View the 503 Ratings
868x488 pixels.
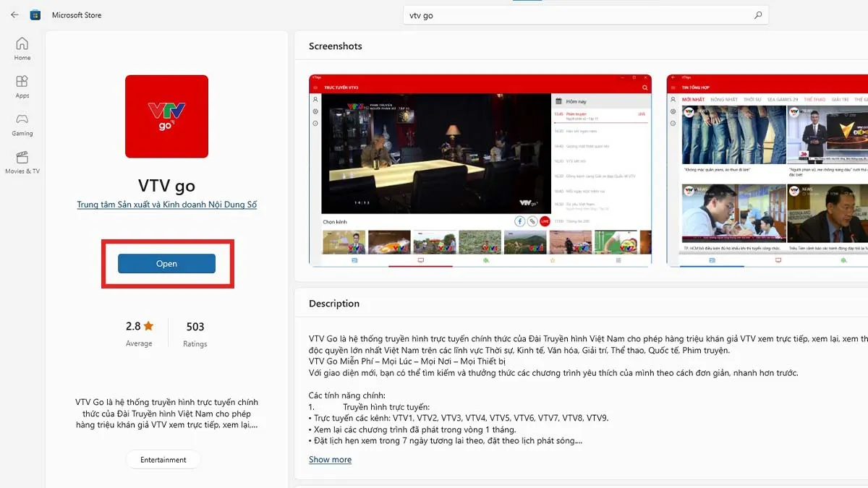click(195, 333)
